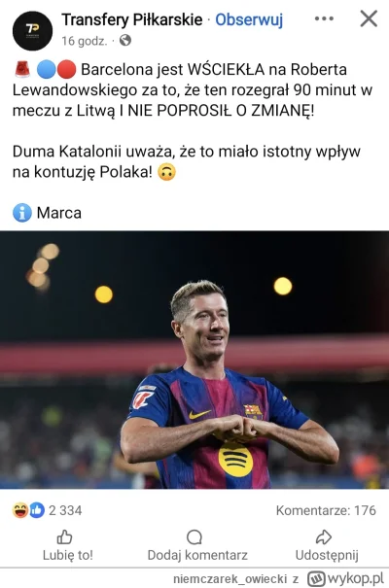Screen dimensions: 389x588
Task: Open the three-dot post options menu
Action: 324,18
